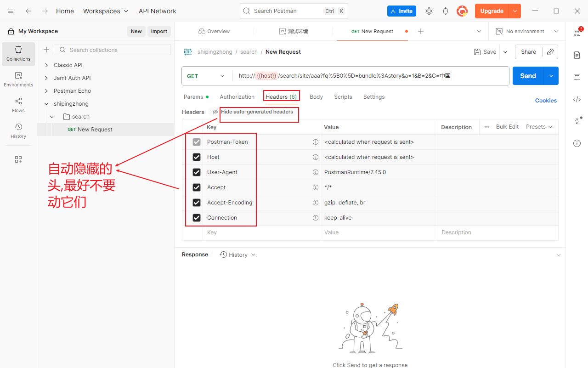Click the Search collections input field
The width and height of the screenshot is (588, 368).
117,50
